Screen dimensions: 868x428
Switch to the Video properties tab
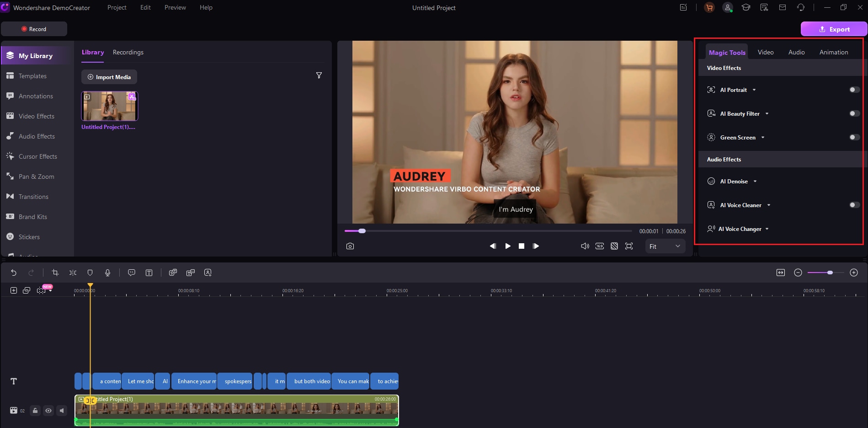pos(766,52)
